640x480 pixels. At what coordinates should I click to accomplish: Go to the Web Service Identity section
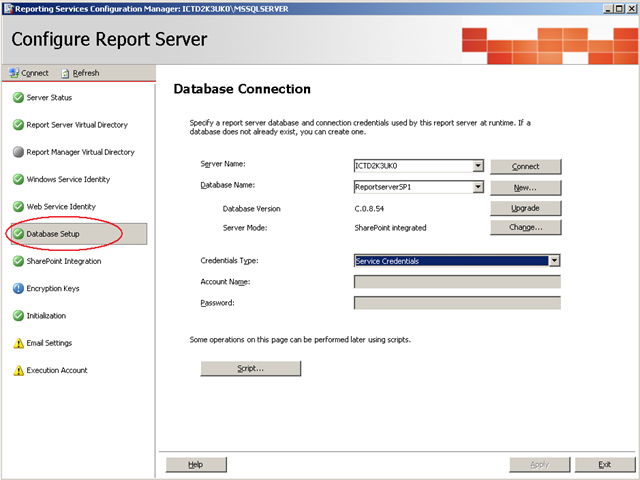coord(61,207)
